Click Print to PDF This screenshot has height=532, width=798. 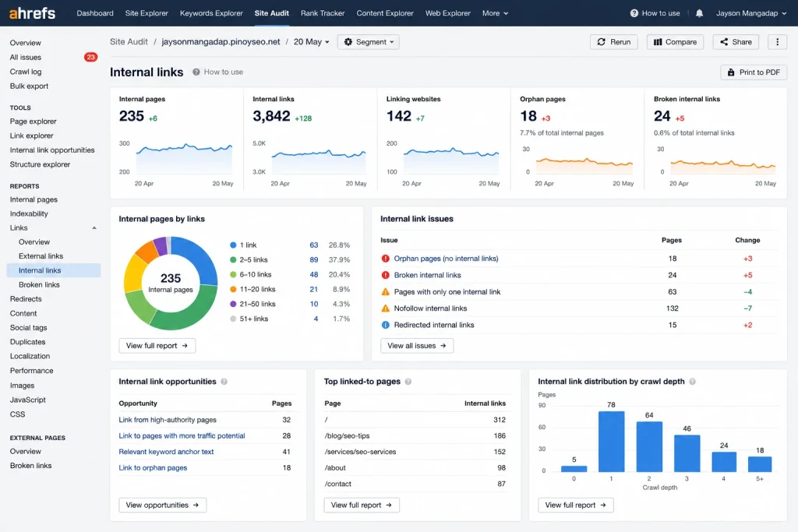[754, 72]
